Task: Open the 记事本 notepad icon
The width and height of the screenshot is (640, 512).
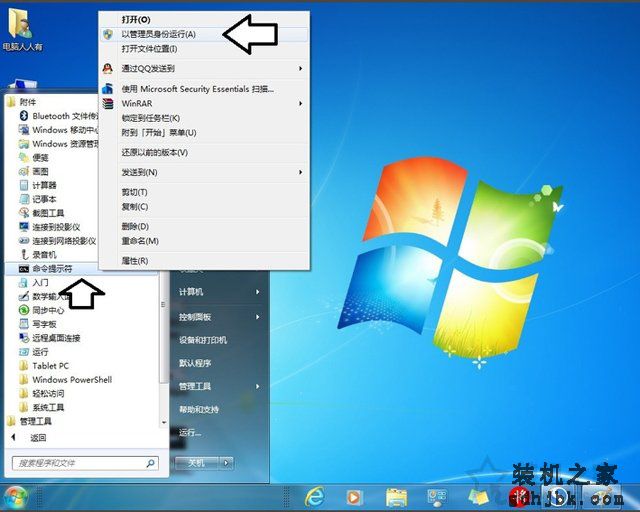Action: click(x=24, y=199)
